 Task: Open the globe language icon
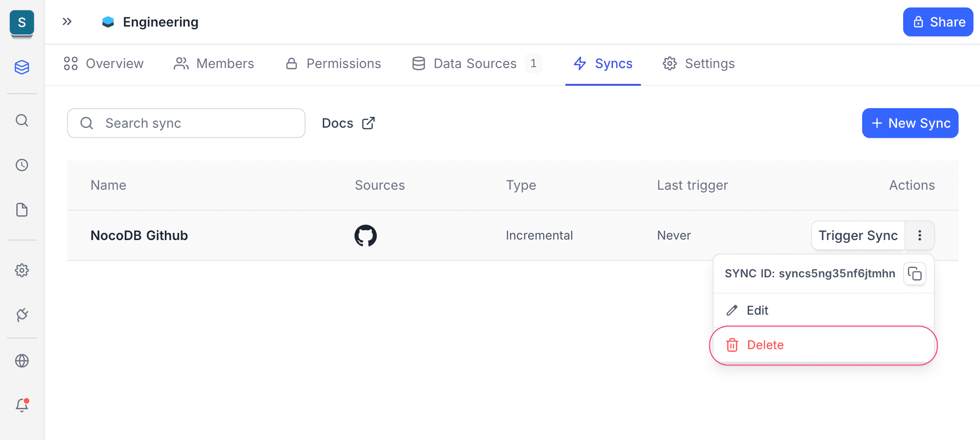point(22,360)
